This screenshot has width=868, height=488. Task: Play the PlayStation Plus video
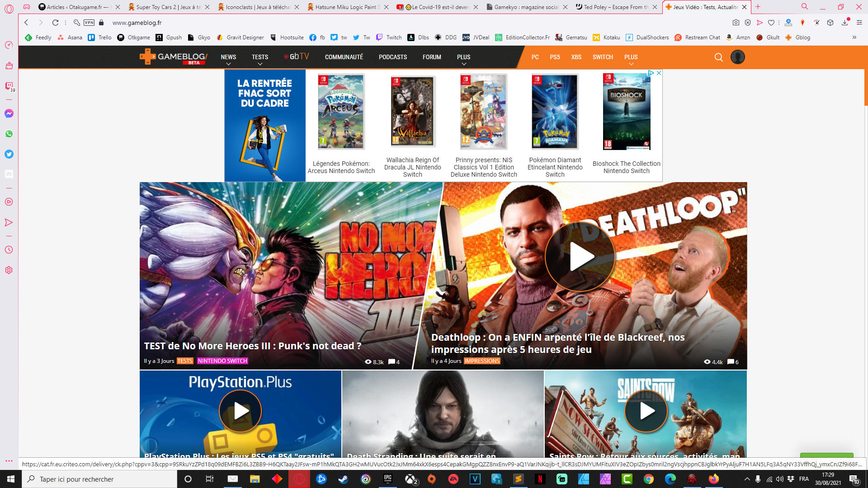tap(241, 411)
